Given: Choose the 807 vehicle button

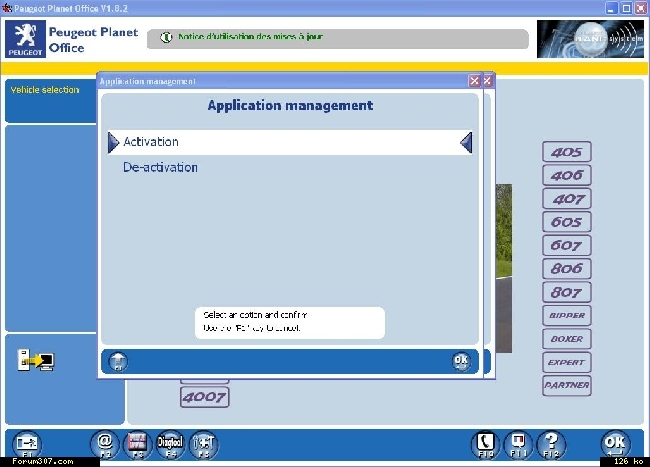Looking at the screenshot, I should point(567,292).
